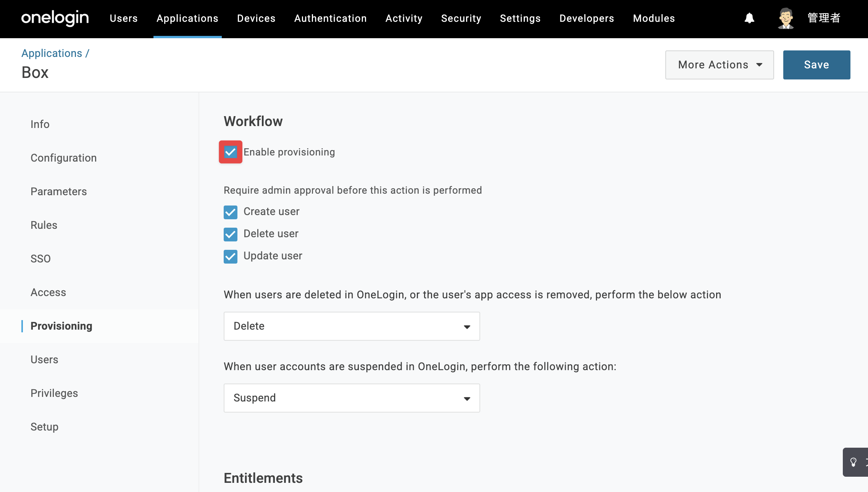The width and height of the screenshot is (868, 492).
Task: Toggle the Delete user approval checkbox
Action: [231, 234]
